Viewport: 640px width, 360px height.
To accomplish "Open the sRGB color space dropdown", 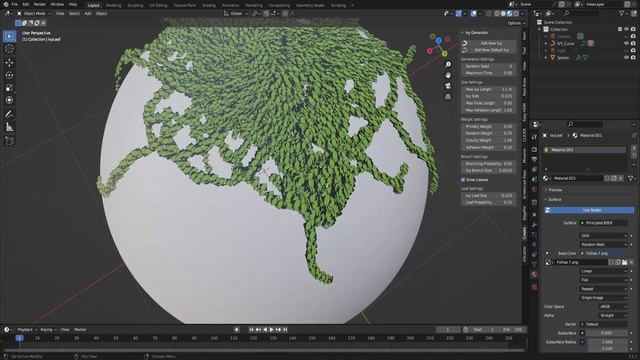I will coord(613,307).
